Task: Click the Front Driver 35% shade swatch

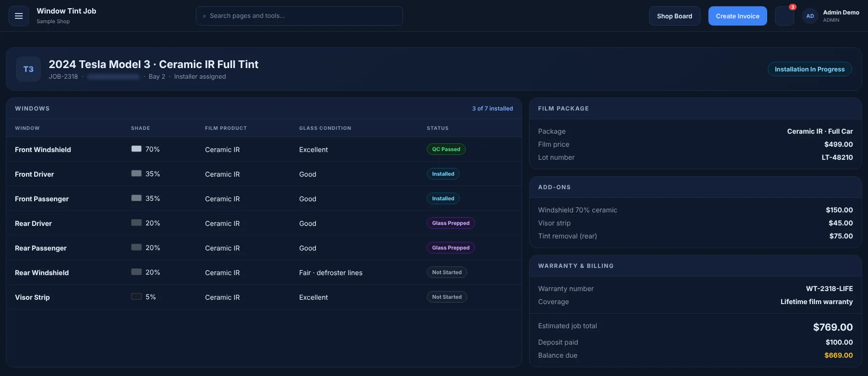Action: (136, 173)
